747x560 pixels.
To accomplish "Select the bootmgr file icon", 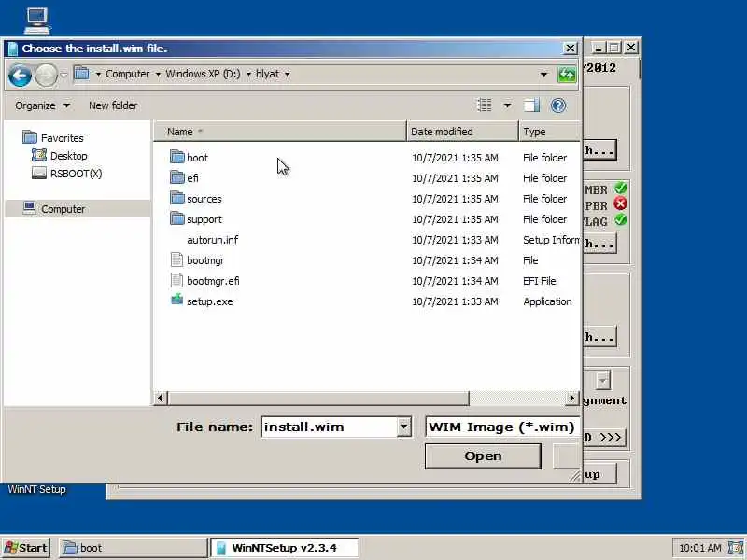I will [x=176, y=259].
